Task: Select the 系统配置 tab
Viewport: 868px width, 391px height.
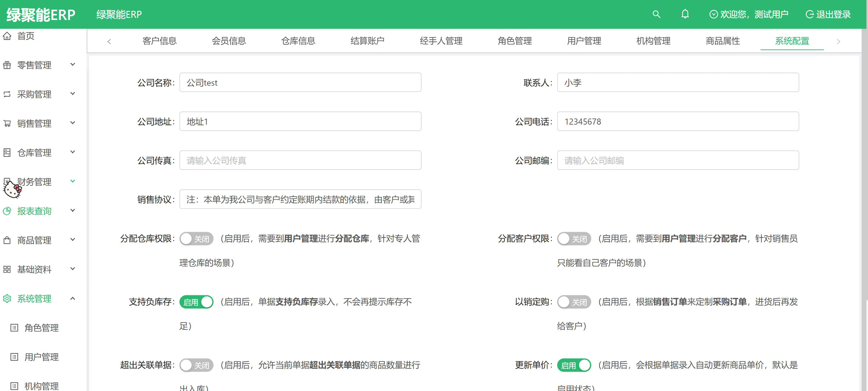Action: (x=792, y=41)
